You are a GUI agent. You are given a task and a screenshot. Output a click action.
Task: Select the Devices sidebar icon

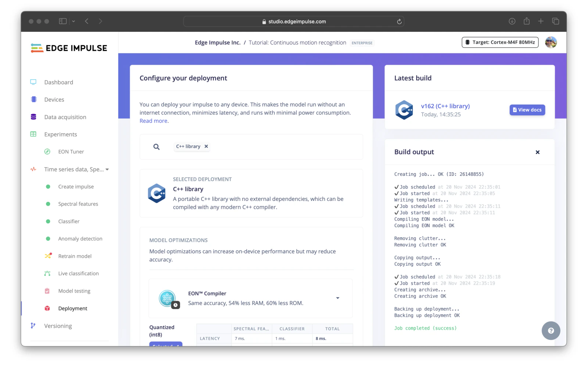click(x=33, y=99)
